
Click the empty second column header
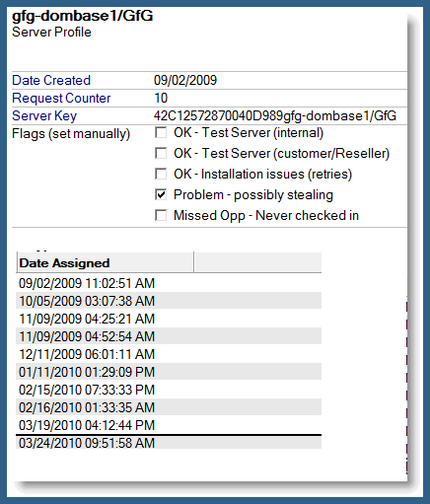pyautogui.click(x=257, y=262)
